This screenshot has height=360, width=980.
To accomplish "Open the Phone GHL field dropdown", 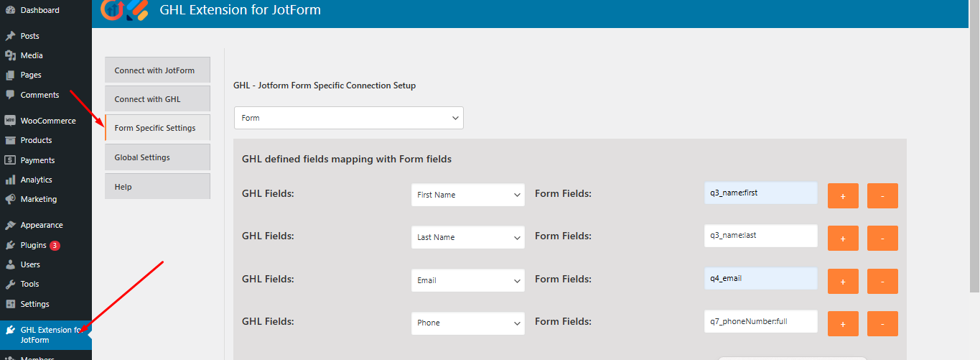I will (x=467, y=323).
